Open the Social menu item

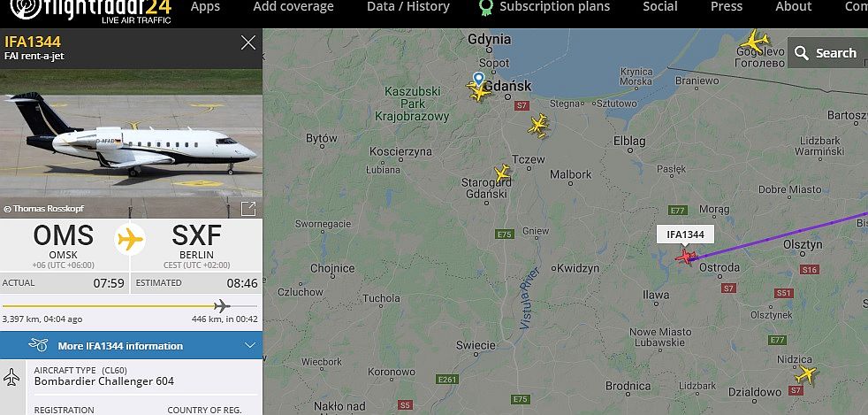point(660,7)
